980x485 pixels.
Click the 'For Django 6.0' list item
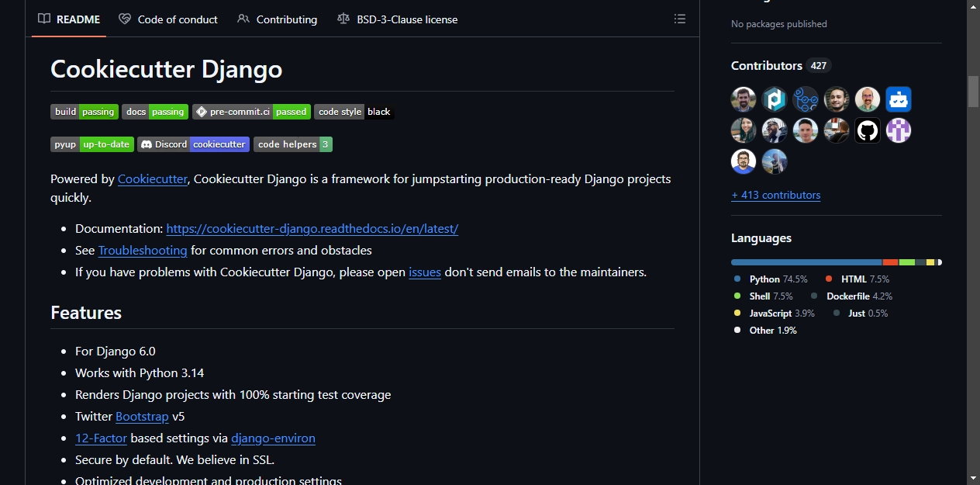[x=116, y=351]
